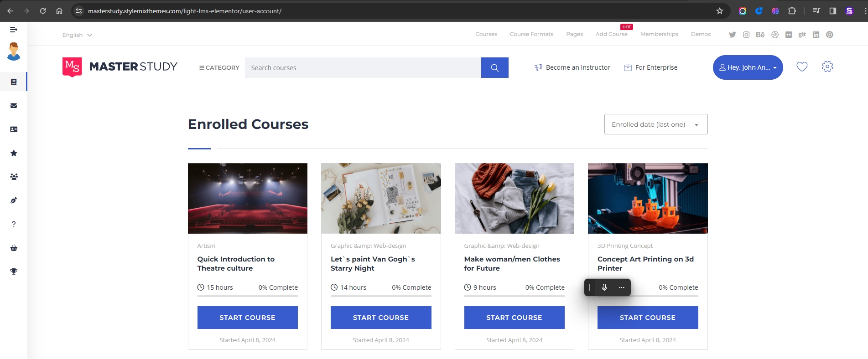Open the Enrolled date sort dropdown
Screen dimensions: 868x359
(x=655, y=124)
